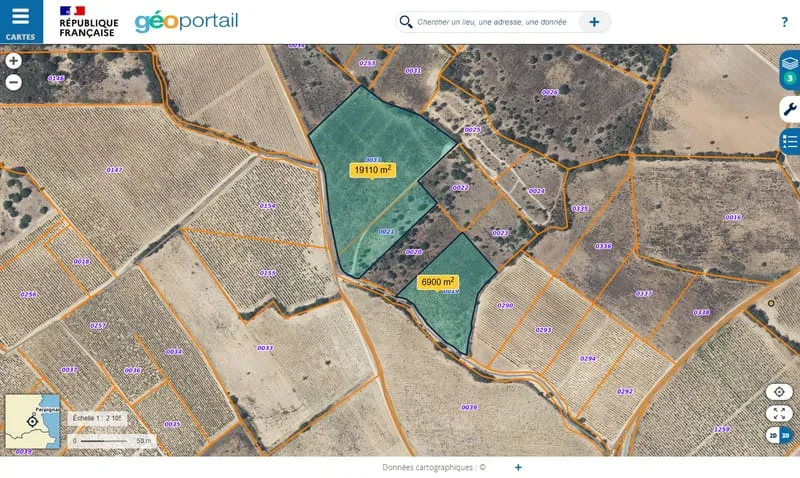This screenshot has width=800, height=478.
Task: Click parcel label 0293
Action: [543, 330]
